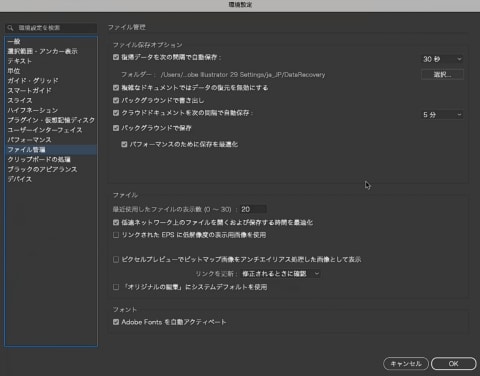
Task: Select プラグイン・仮想記憶ディスク category
Action: click(x=51, y=120)
